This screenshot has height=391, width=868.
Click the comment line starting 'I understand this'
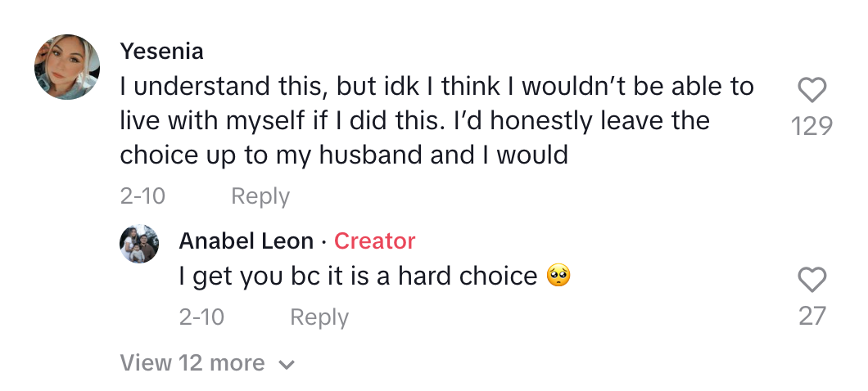click(x=436, y=86)
